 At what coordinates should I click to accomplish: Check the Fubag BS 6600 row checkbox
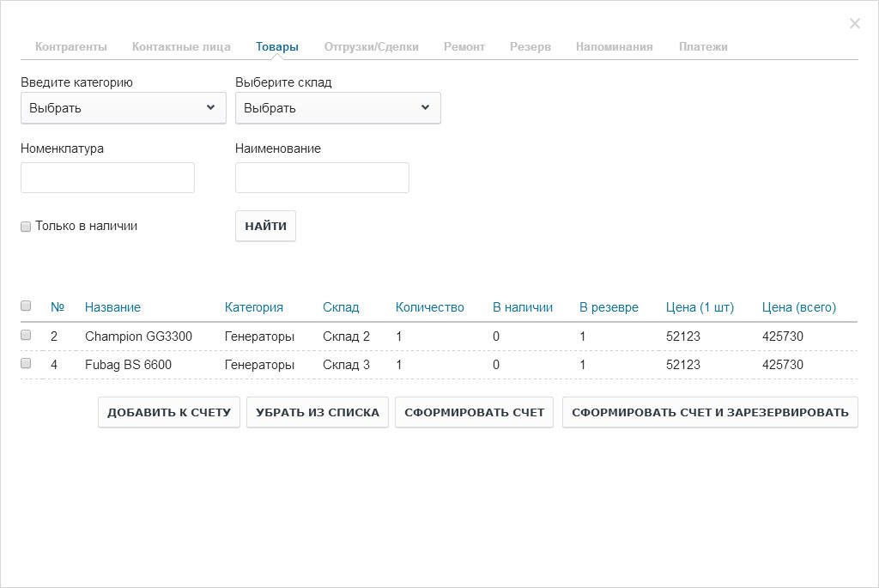coord(26,363)
